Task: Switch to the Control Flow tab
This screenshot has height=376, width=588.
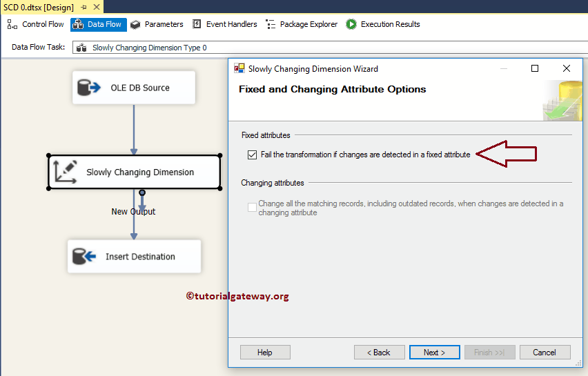Action: [x=36, y=24]
